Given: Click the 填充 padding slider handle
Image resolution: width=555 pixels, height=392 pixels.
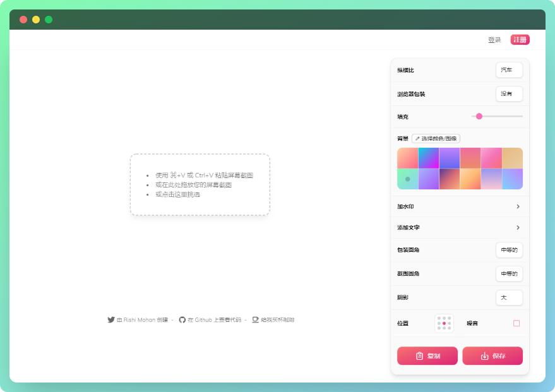Looking at the screenshot, I should [479, 116].
